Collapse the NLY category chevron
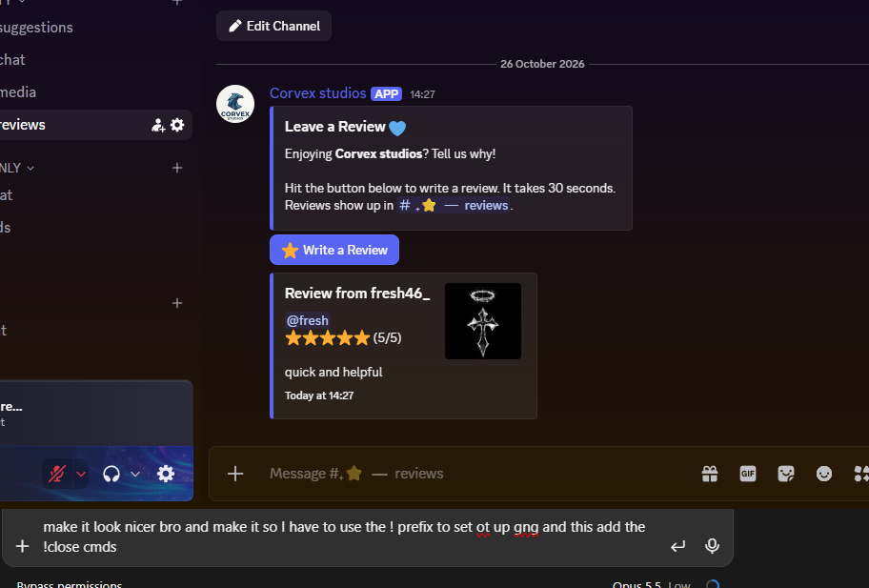The image size is (869, 588). tap(30, 168)
